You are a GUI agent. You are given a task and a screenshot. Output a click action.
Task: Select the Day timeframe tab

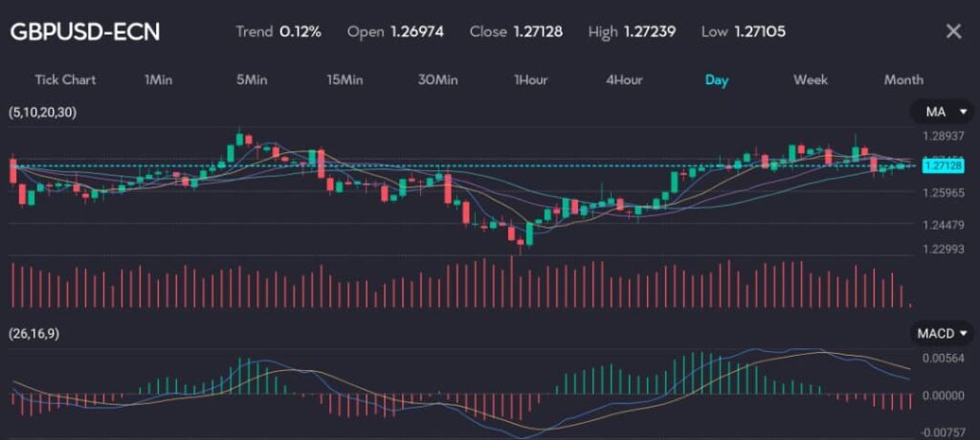717,79
